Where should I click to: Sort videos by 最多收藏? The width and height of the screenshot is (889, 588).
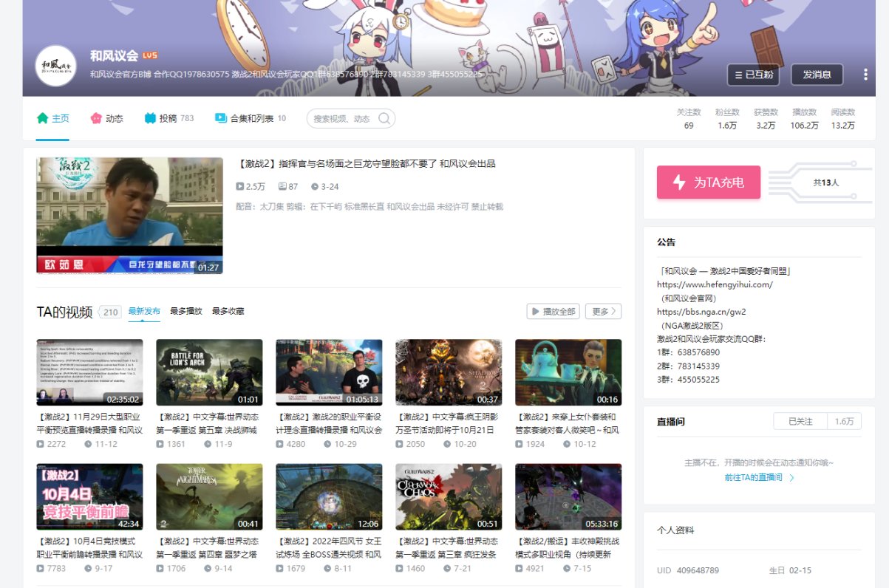pyautogui.click(x=228, y=311)
